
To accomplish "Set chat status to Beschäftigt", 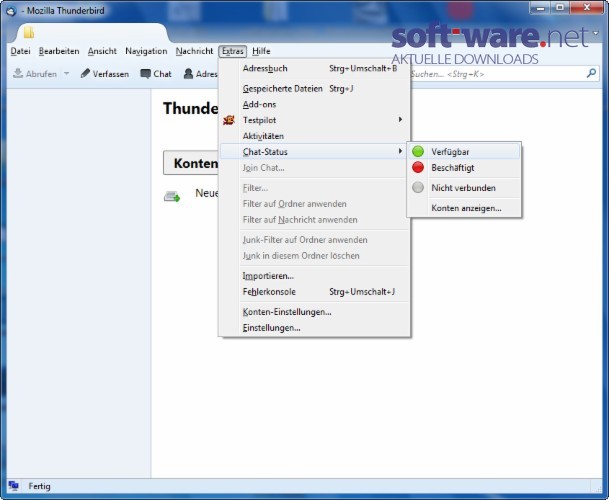I will pos(464,168).
